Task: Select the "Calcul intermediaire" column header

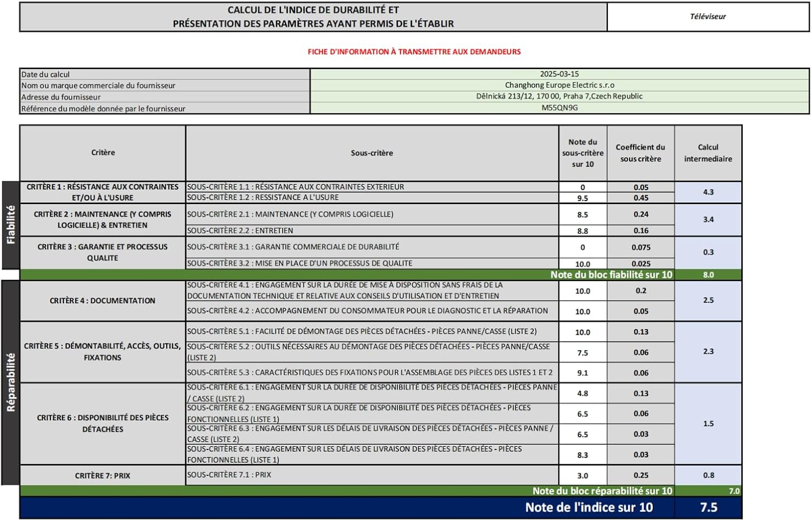Action: [x=708, y=153]
